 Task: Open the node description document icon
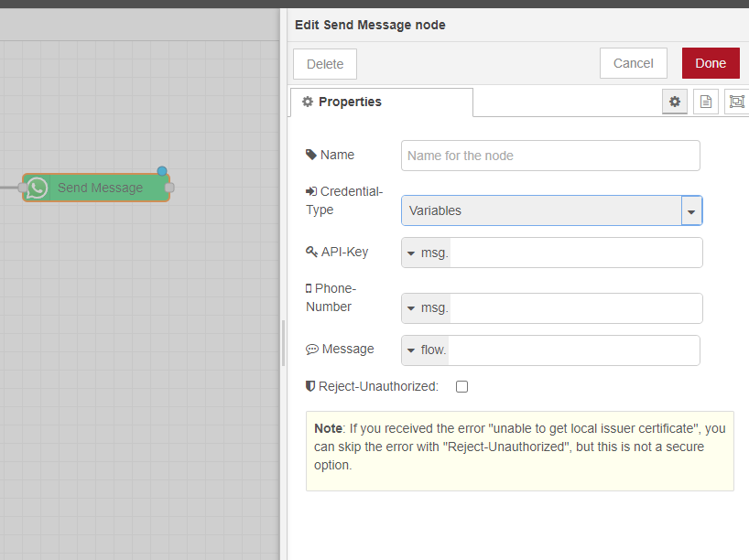[705, 102]
